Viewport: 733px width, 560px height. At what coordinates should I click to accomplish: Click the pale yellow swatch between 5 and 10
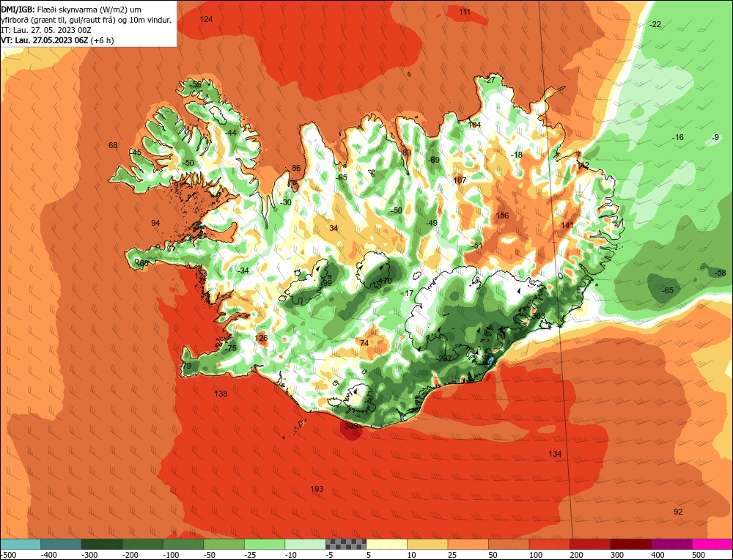point(386,544)
